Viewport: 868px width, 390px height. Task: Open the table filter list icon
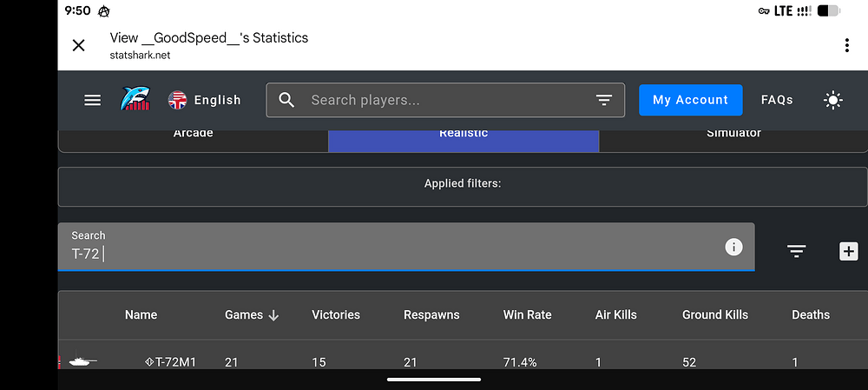pyautogui.click(x=796, y=251)
